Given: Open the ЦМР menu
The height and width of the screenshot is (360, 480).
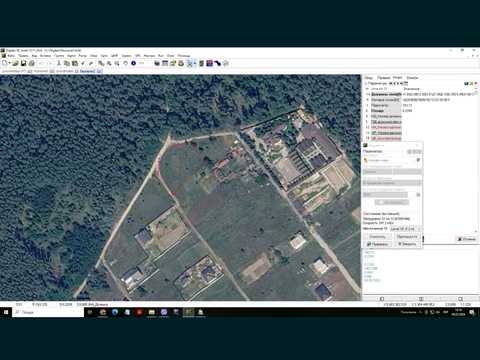Looking at the screenshot, I should (114, 56).
